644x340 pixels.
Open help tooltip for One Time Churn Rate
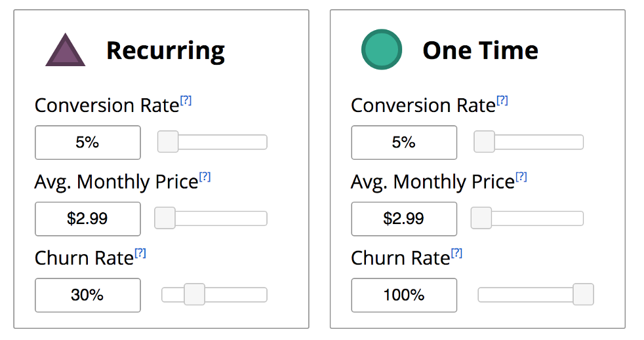coord(456,253)
